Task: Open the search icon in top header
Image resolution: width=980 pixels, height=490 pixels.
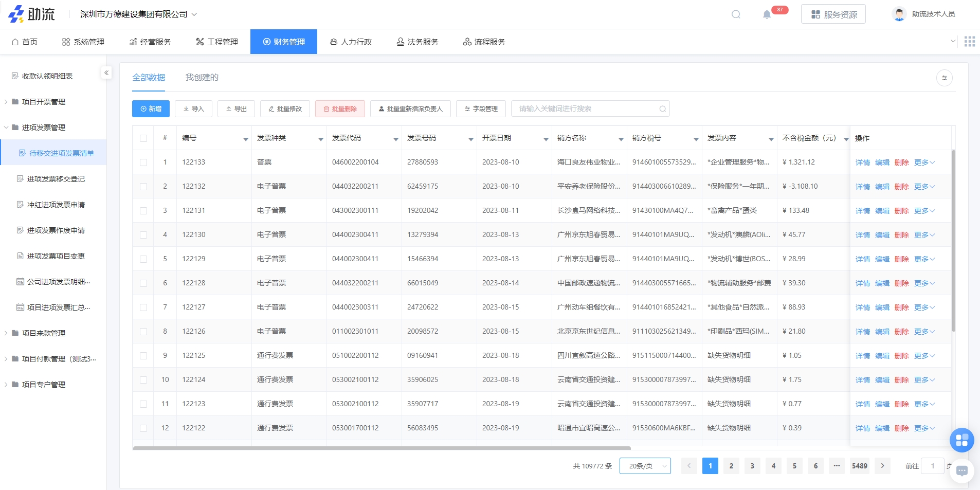Action: click(736, 14)
